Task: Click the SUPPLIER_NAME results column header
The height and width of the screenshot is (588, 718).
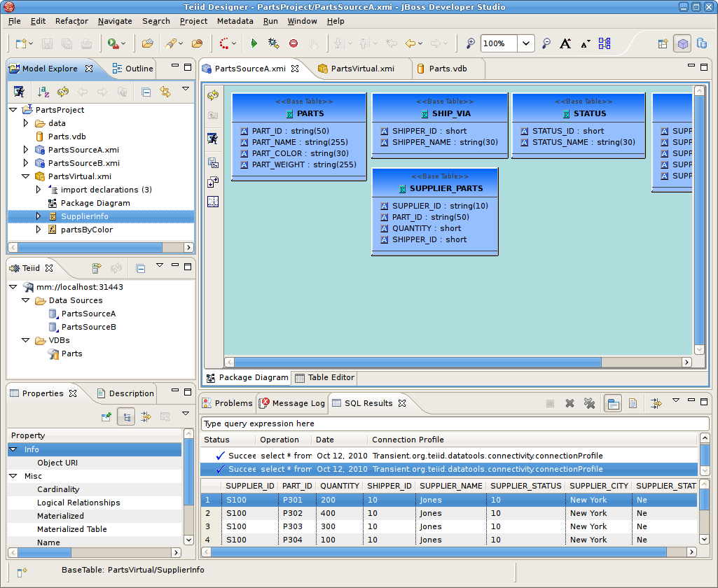Action: (451, 486)
